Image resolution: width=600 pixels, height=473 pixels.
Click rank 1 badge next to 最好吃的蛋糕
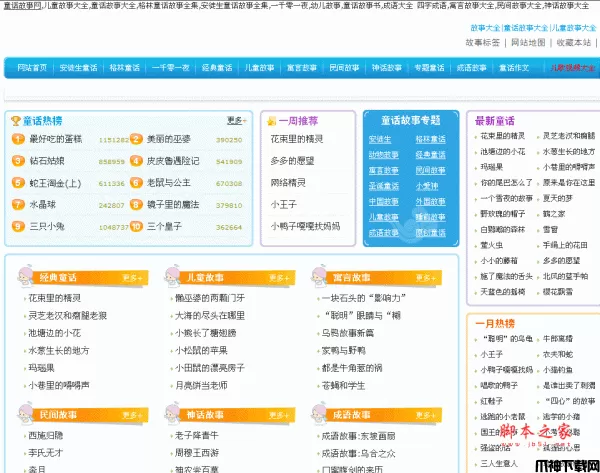click(x=18, y=139)
